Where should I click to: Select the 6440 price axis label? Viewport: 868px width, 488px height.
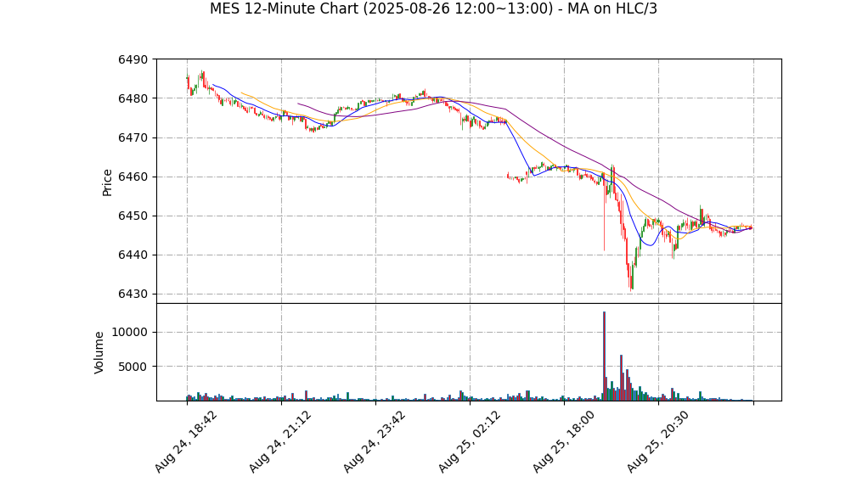(x=132, y=255)
